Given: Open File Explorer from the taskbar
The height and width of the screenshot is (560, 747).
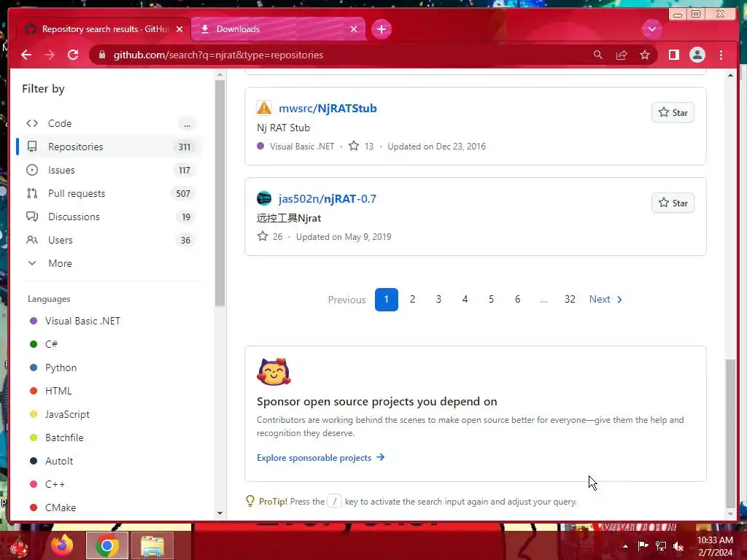Looking at the screenshot, I should (152, 545).
